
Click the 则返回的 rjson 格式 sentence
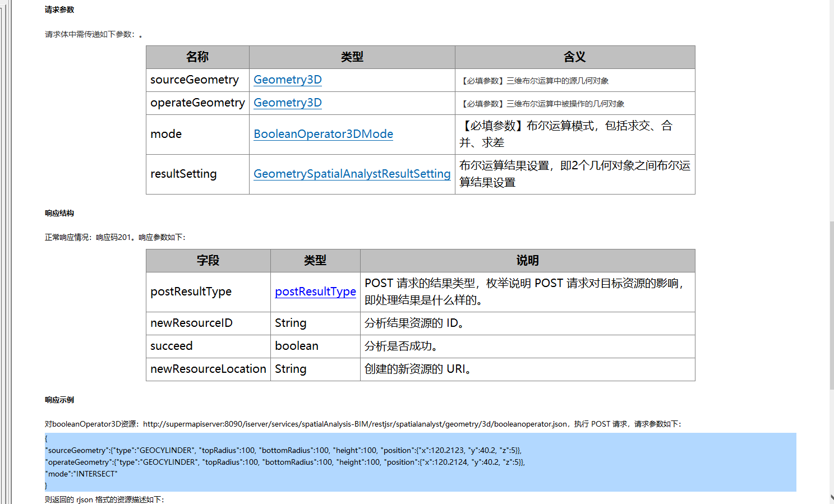click(104, 500)
